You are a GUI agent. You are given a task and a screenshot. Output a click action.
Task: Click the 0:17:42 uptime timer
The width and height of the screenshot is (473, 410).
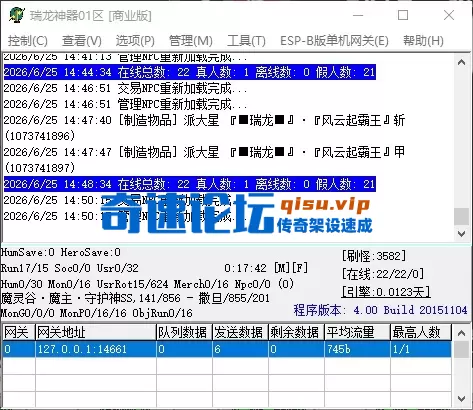pos(245,268)
